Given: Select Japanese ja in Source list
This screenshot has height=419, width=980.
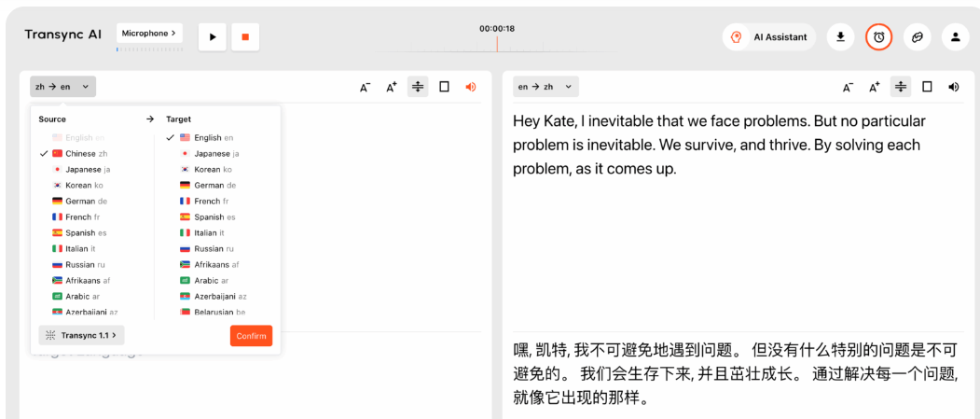Looking at the screenshot, I should pos(80,169).
